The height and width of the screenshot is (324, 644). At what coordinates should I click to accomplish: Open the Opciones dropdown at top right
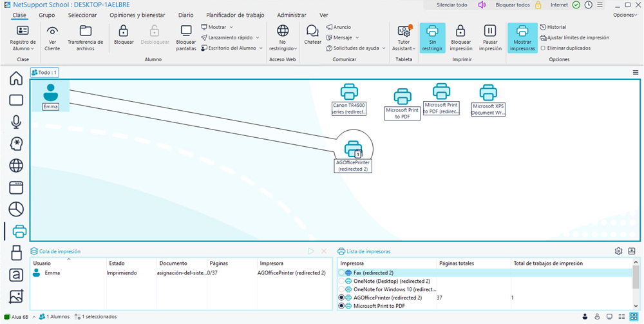click(625, 15)
